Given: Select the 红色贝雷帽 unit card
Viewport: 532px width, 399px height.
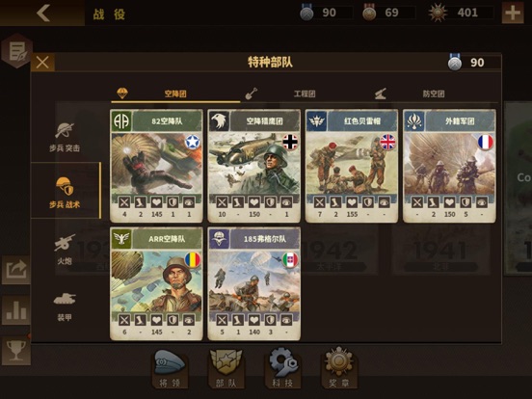Looking at the screenshot, I should 352,166.
